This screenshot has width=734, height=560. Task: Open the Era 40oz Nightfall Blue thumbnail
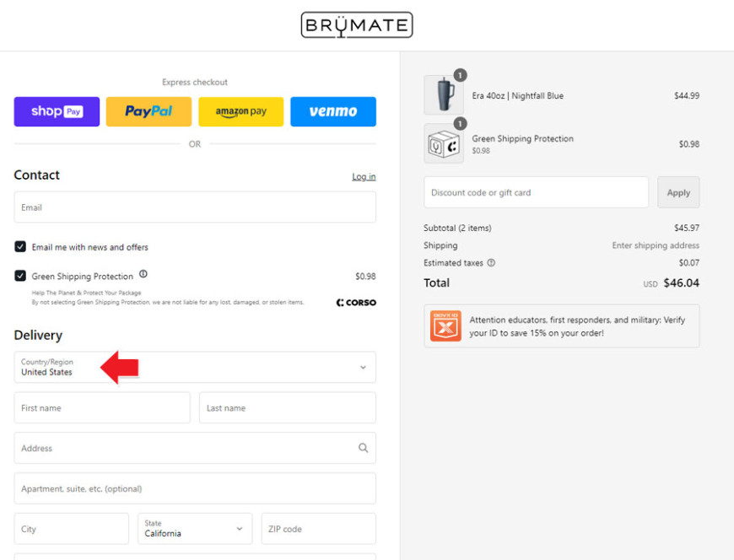point(444,95)
